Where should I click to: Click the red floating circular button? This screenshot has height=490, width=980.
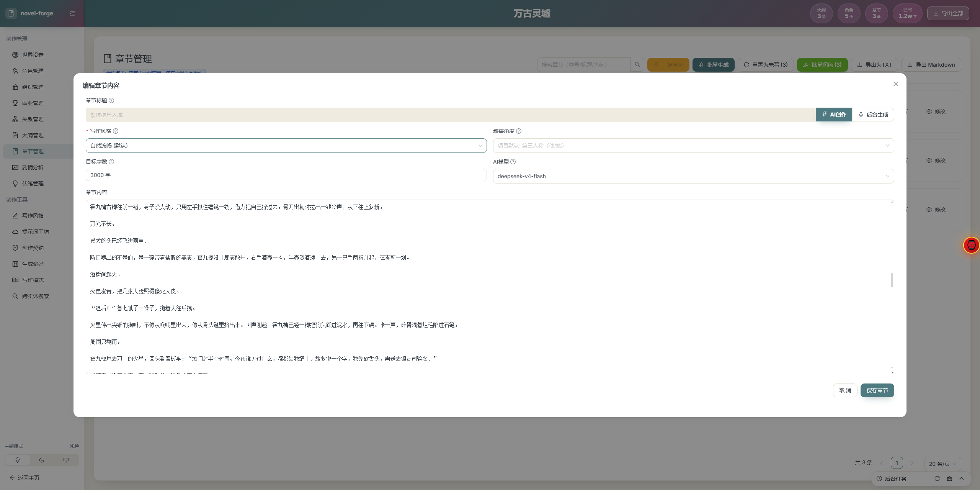pyautogui.click(x=971, y=245)
